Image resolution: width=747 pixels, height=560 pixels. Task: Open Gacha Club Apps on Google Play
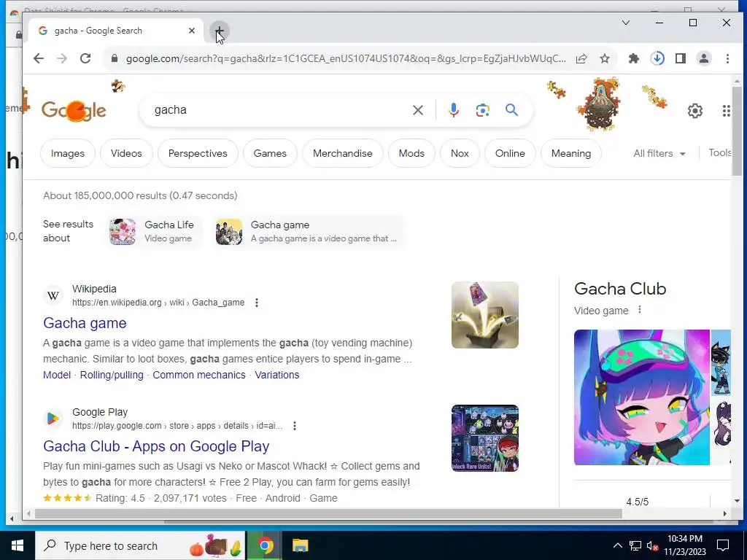click(156, 446)
